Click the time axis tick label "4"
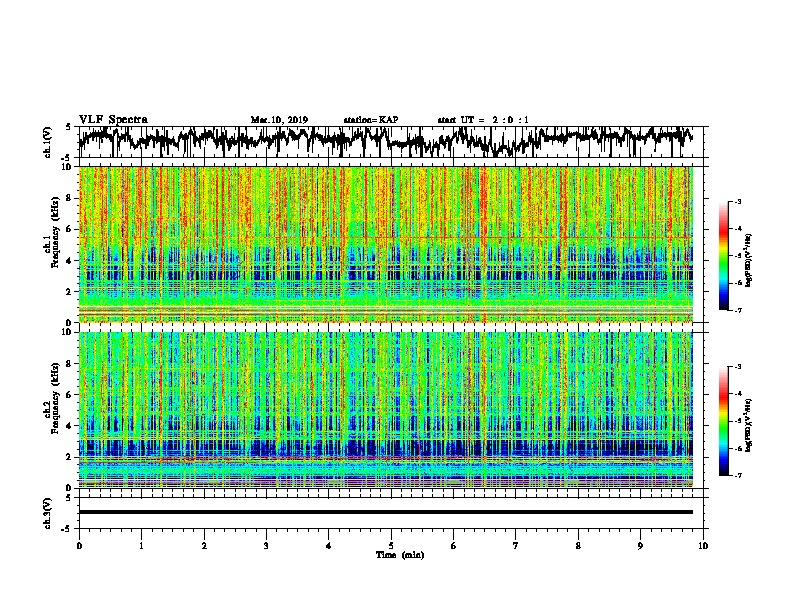This screenshot has width=792, height=612. [x=329, y=545]
